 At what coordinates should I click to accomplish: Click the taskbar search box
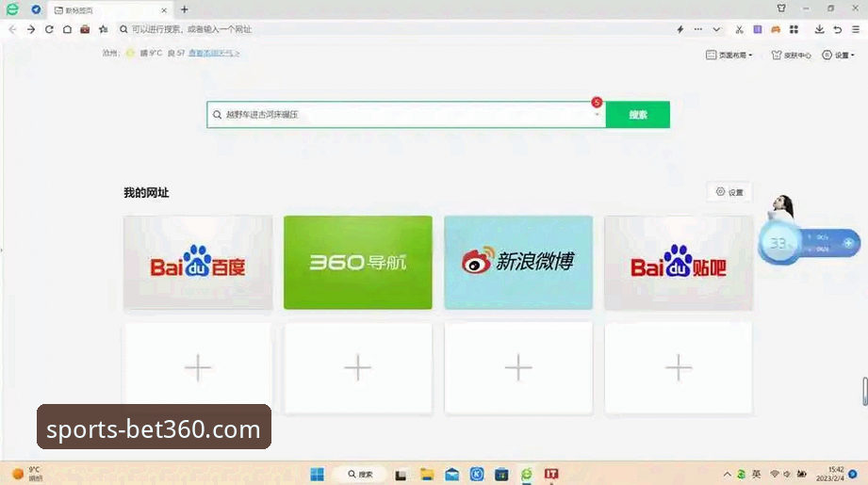pyautogui.click(x=360, y=474)
